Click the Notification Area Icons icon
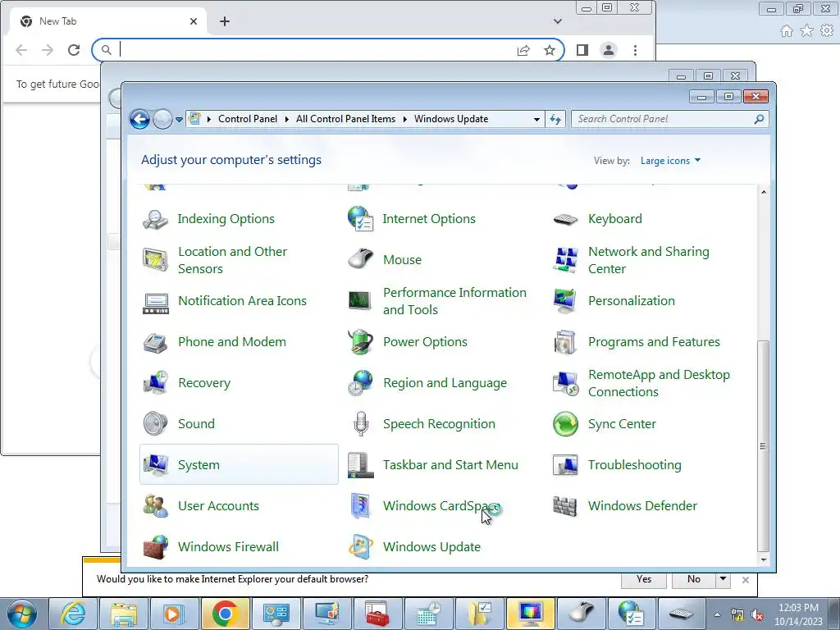The width and height of the screenshot is (840, 630). tap(155, 302)
